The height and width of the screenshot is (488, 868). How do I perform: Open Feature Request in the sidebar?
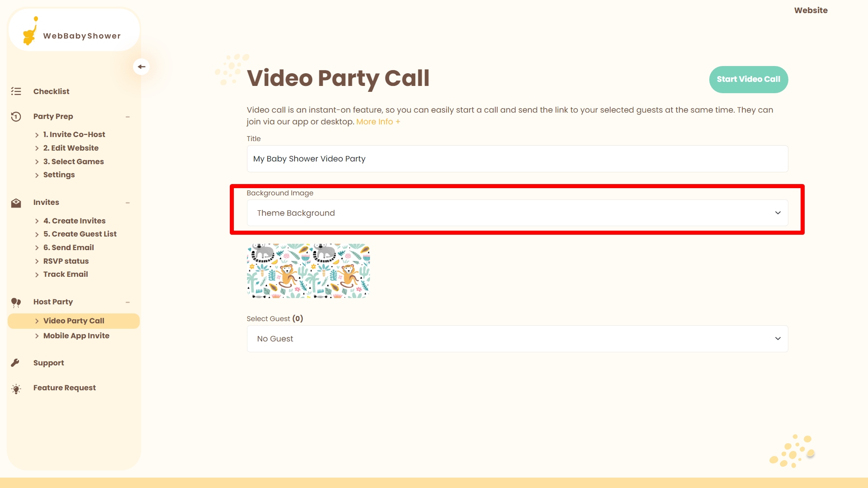point(64,388)
